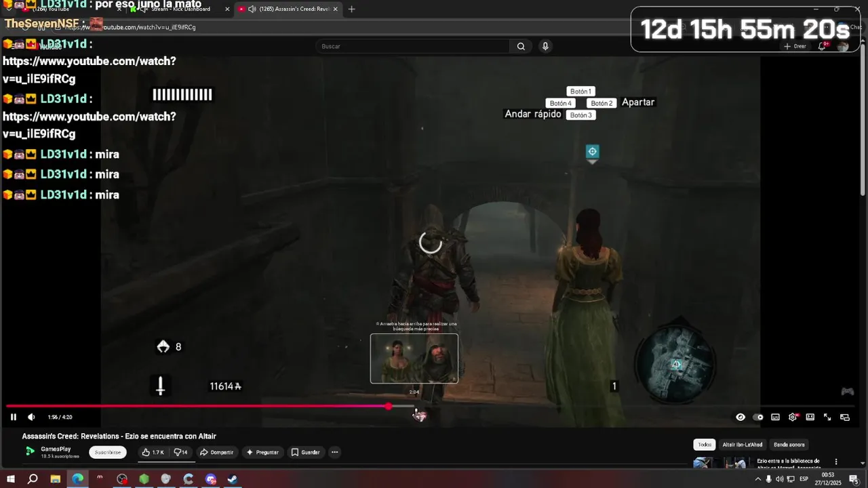The height and width of the screenshot is (488, 868).
Task: Select the Altaïr Ibn-La'Ahad filter chip
Action: [743, 445]
